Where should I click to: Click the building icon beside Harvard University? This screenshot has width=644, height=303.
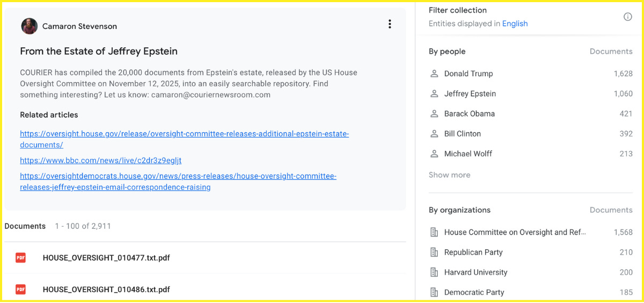pos(434,272)
